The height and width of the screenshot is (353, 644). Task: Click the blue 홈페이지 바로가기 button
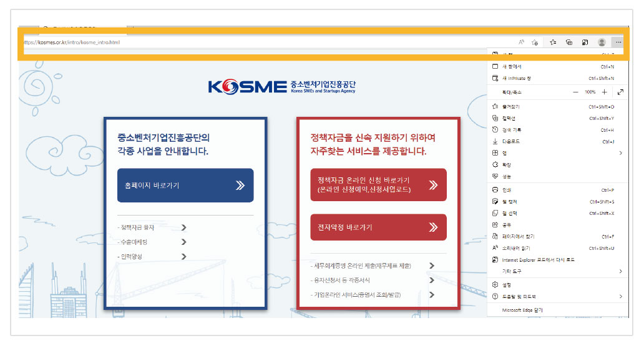tap(185, 185)
